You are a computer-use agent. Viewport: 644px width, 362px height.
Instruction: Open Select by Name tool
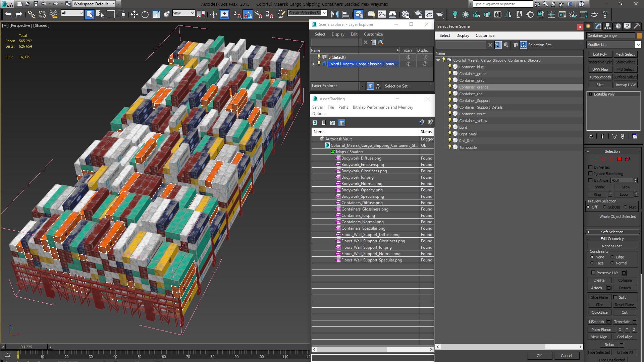pyautogui.click(x=100, y=14)
